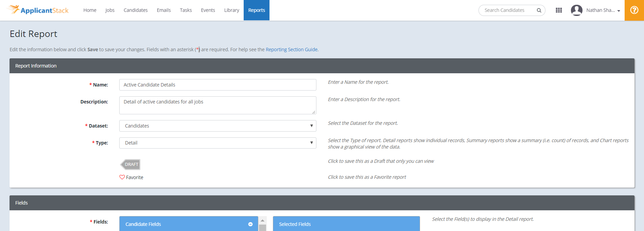This screenshot has height=231, width=644.
Task: Open the Events menu
Action: (x=208, y=10)
